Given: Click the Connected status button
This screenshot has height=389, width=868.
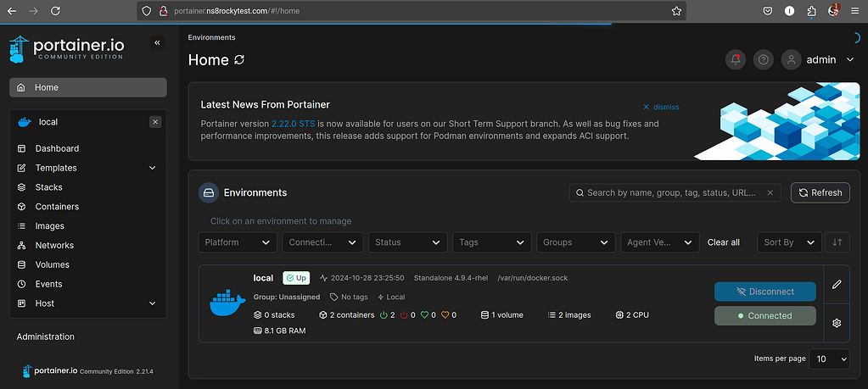Looking at the screenshot, I should pyautogui.click(x=765, y=316).
